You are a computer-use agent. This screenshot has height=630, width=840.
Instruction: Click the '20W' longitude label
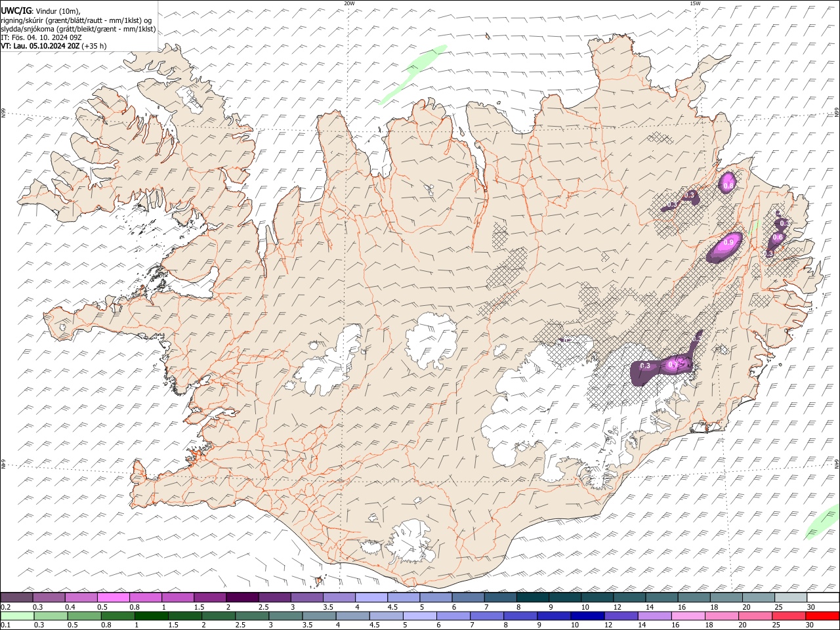[349, 3]
